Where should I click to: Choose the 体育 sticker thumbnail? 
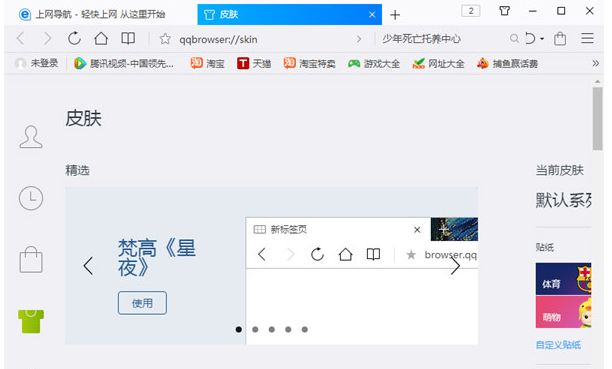pos(563,279)
